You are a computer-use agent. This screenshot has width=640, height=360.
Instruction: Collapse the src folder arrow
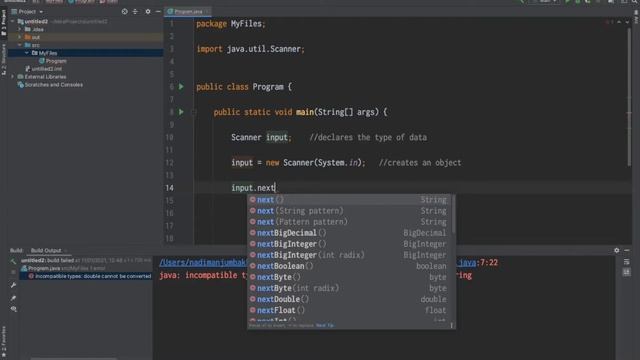tap(20, 45)
